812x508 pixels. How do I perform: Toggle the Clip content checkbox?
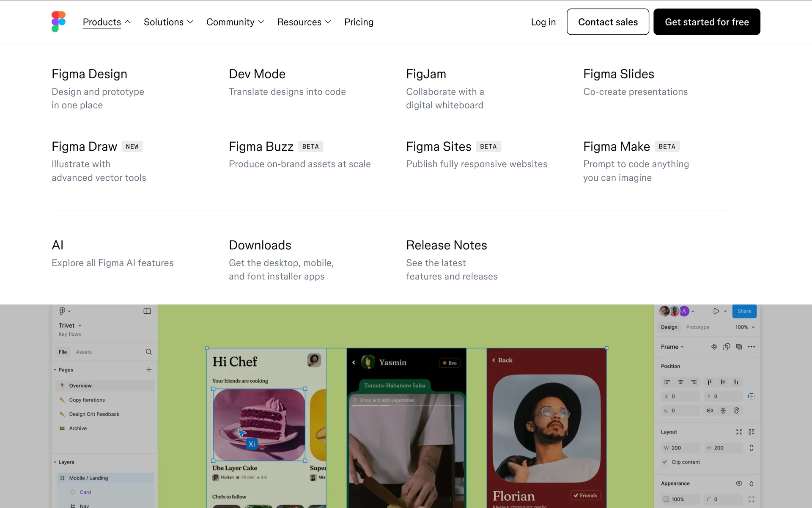(665, 462)
